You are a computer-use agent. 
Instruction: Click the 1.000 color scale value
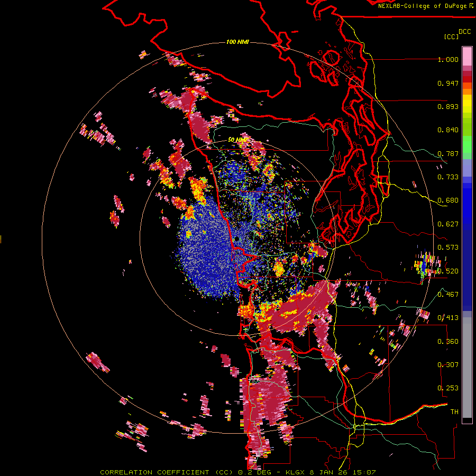coord(448,59)
